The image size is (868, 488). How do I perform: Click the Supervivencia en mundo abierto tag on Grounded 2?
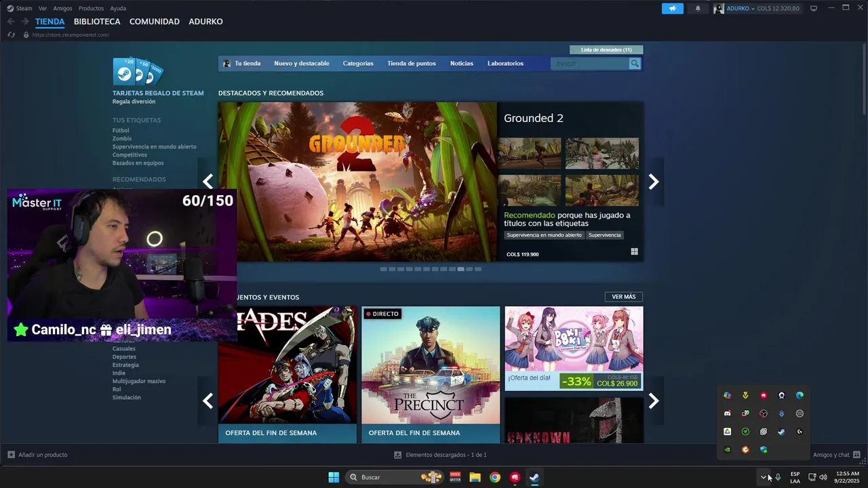click(544, 235)
